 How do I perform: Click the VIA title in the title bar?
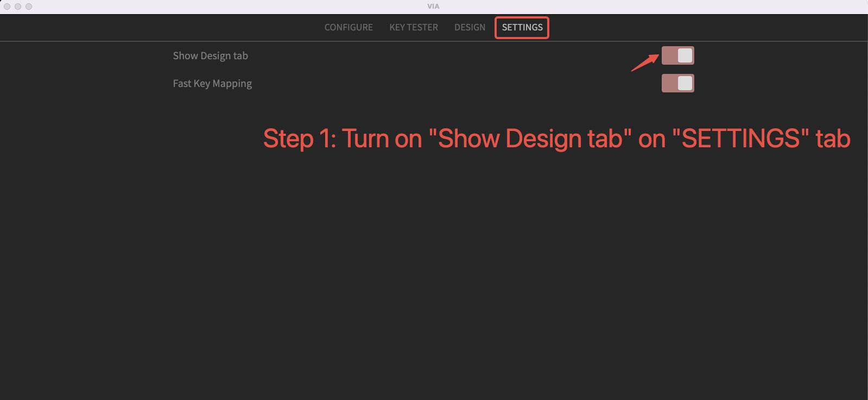click(433, 7)
